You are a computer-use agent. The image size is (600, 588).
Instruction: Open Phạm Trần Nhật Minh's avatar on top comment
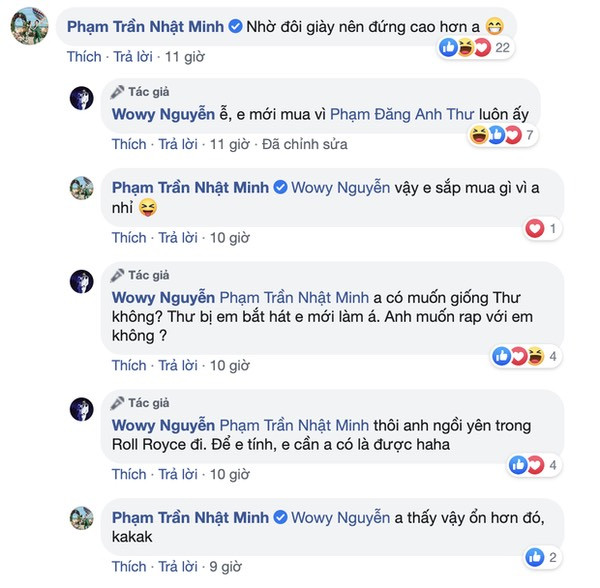click(x=26, y=29)
